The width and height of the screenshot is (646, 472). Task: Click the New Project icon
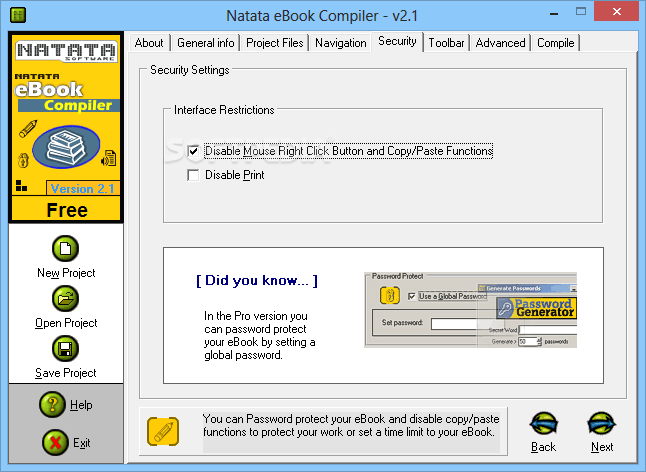66,249
